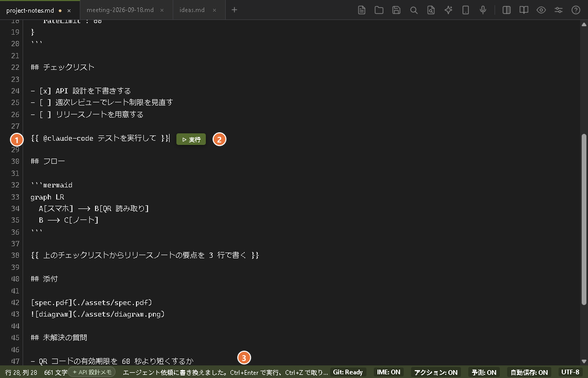Screen dimensions: 588x378
Task: Open the folder icon in toolbar
Action: click(x=379, y=10)
